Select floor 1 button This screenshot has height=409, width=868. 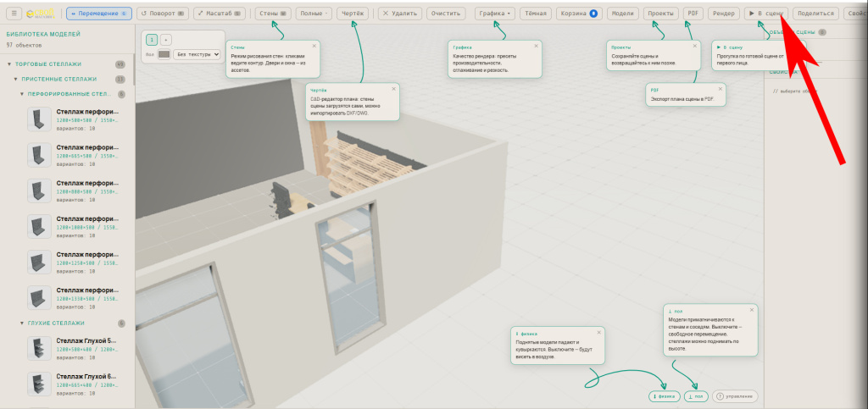pos(152,40)
